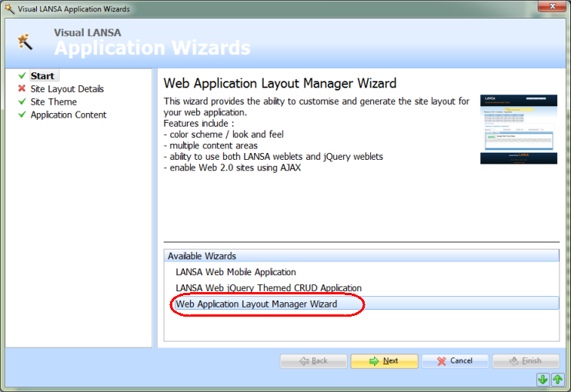Click the green checkmark beside Start
The height and width of the screenshot is (392, 571).
22,75
